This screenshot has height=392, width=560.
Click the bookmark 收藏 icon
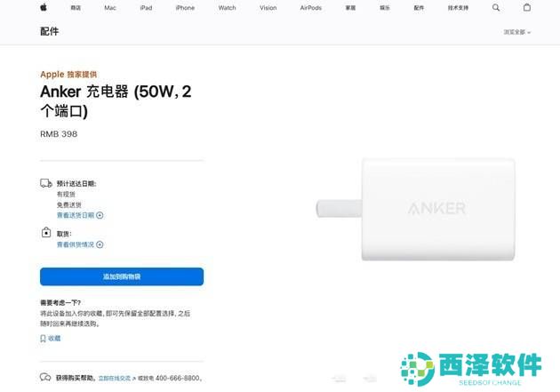(x=43, y=339)
